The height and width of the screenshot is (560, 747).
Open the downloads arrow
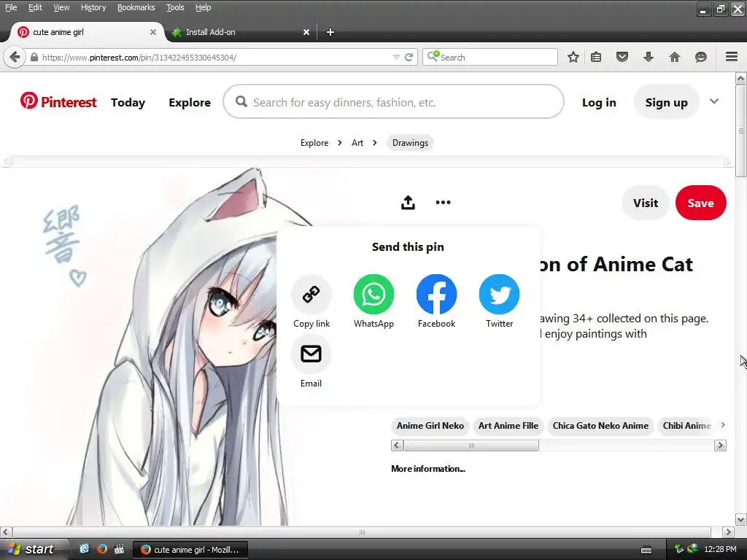point(649,57)
